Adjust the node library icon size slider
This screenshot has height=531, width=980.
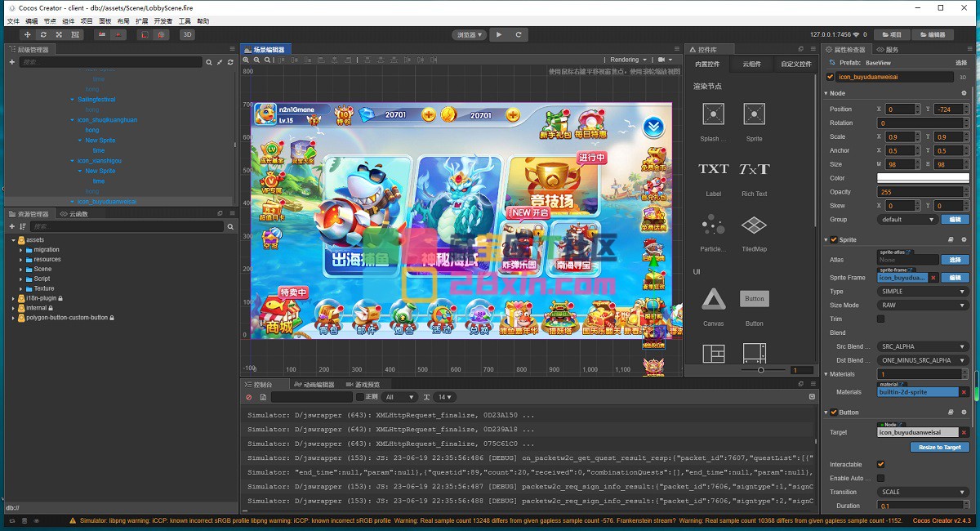pos(760,370)
